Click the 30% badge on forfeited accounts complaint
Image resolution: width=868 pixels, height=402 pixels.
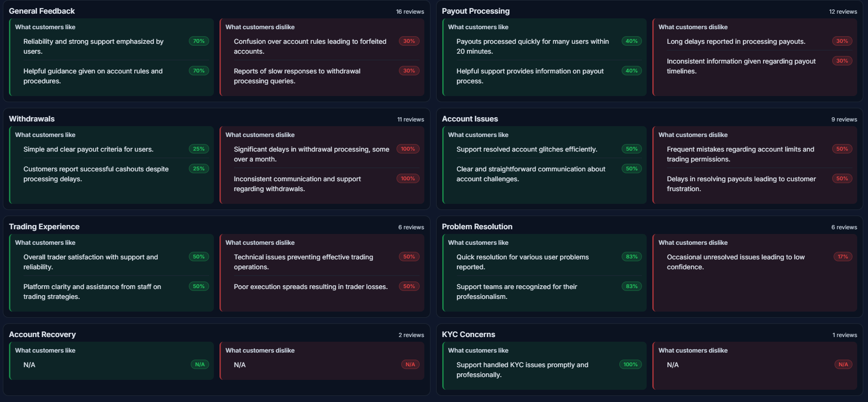409,41
